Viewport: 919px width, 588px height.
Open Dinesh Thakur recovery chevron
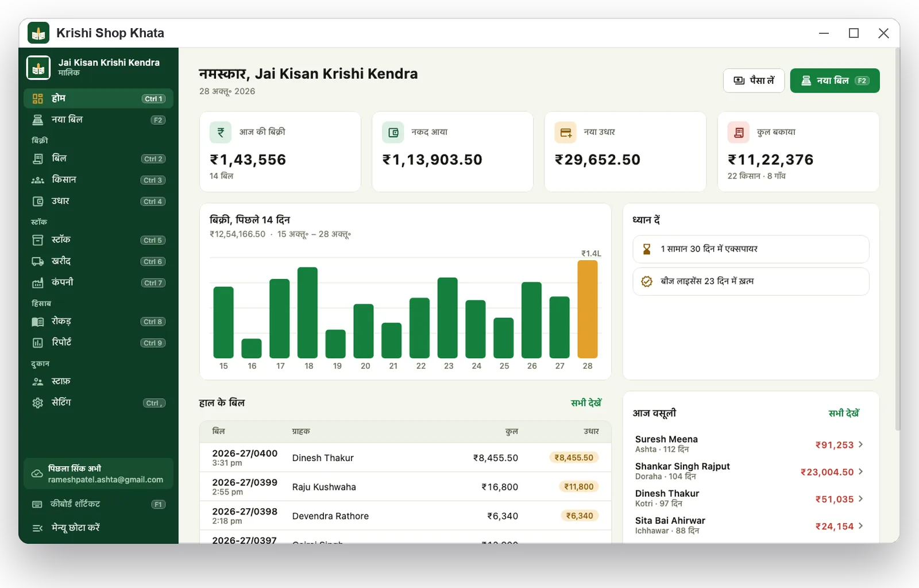tap(860, 498)
